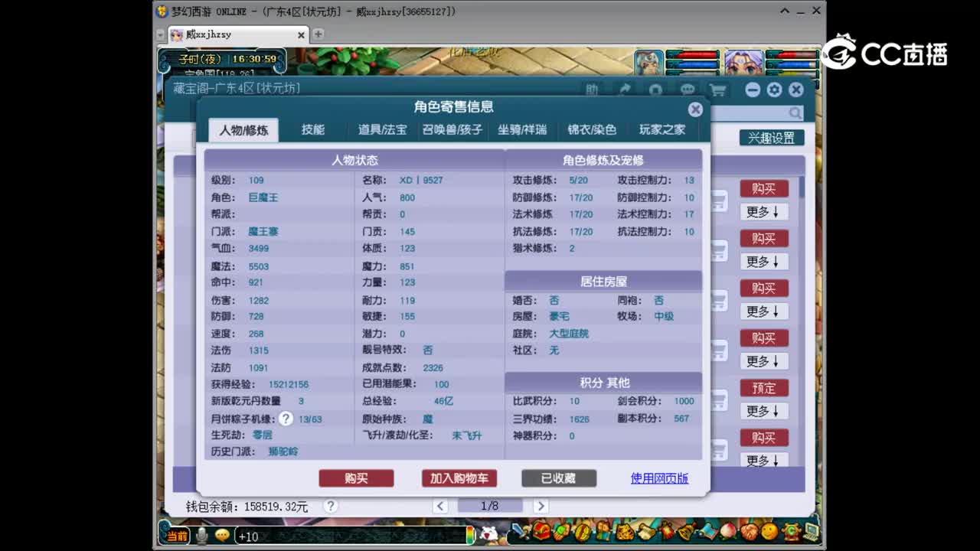This screenshot has width=980, height=551.
Task: Open tab list arrow left of 威xxjhzsy tab
Action: coord(160,34)
